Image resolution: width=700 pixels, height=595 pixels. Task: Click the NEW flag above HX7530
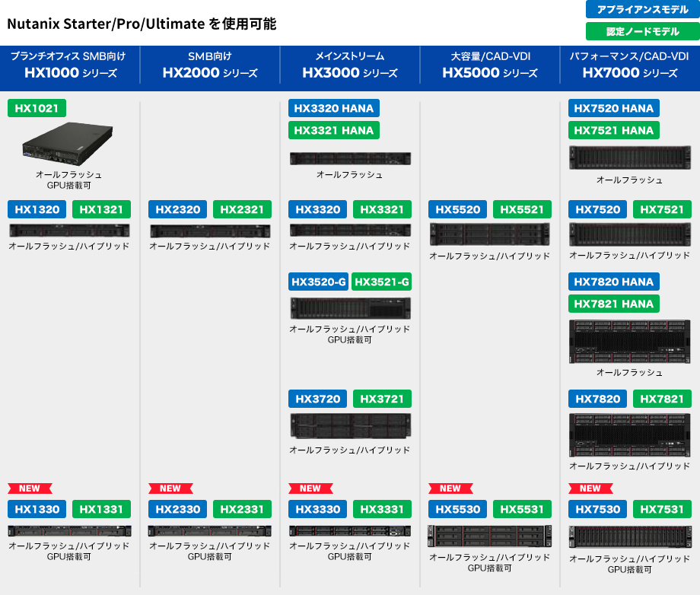[590, 488]
